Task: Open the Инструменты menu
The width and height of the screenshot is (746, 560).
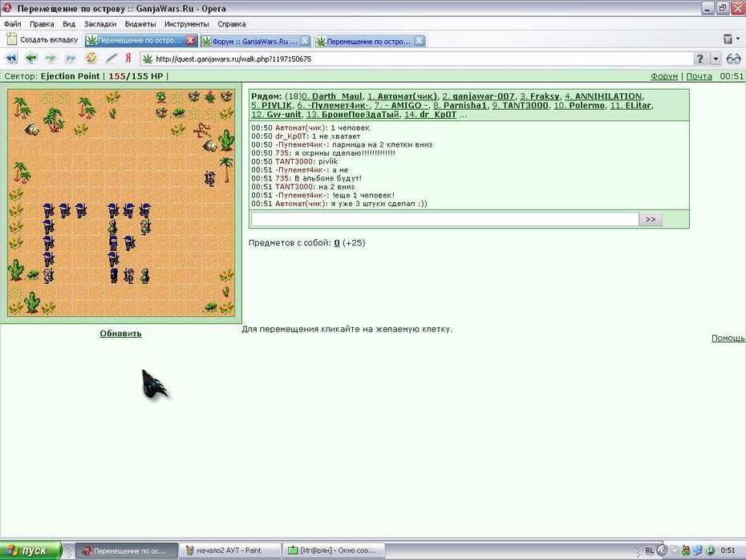Action: coord(186,24)
